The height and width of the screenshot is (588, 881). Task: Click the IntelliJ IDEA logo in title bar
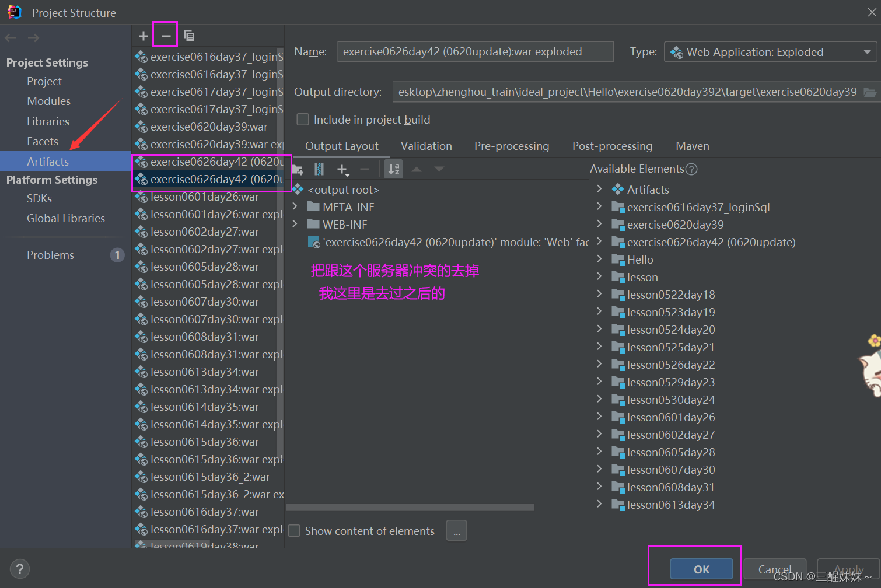[x=14, y=12]
